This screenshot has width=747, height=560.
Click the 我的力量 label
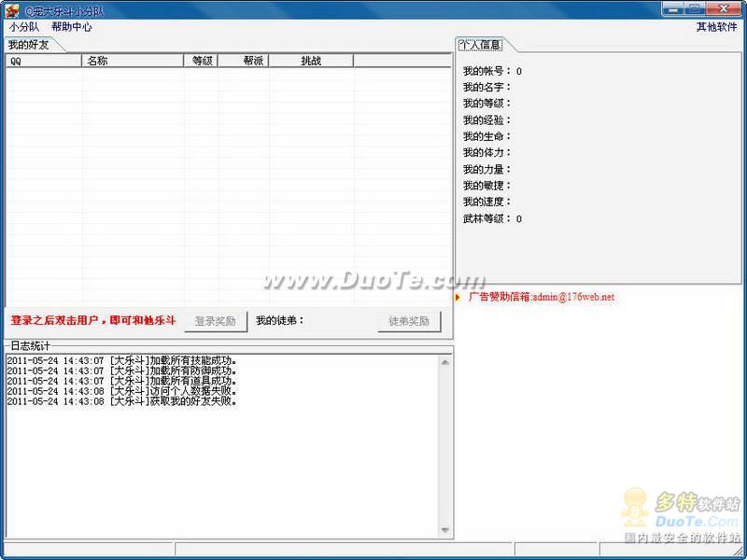[486, 169]
